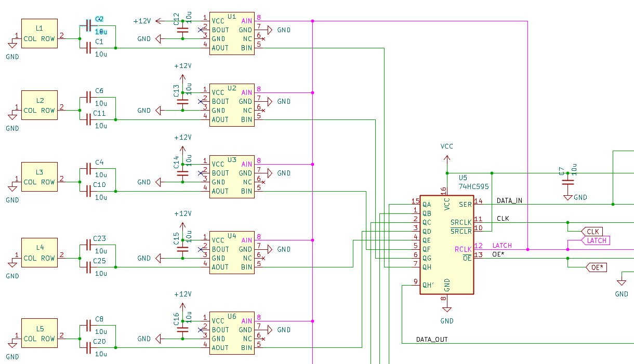Select capacitor C7 on the VCC rail
This screenshot has width=634, height=364.
tap(568, 182)
